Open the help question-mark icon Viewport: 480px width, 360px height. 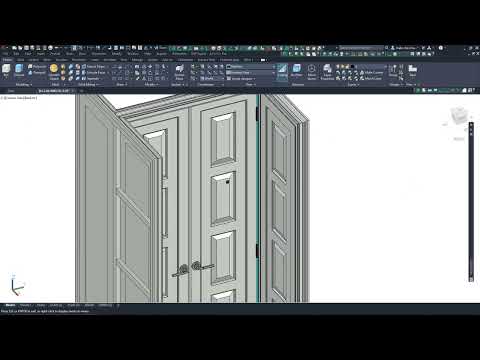tap(441, 48)
